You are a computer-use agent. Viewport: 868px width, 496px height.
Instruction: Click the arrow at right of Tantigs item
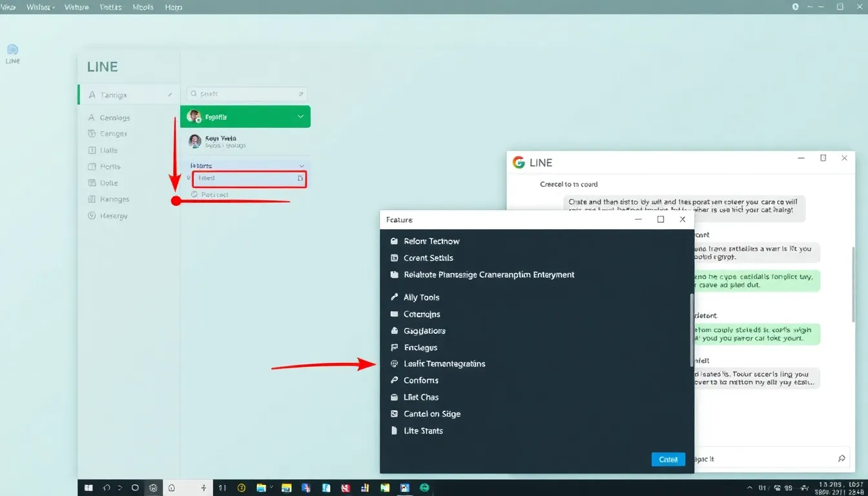pos(170,95)
